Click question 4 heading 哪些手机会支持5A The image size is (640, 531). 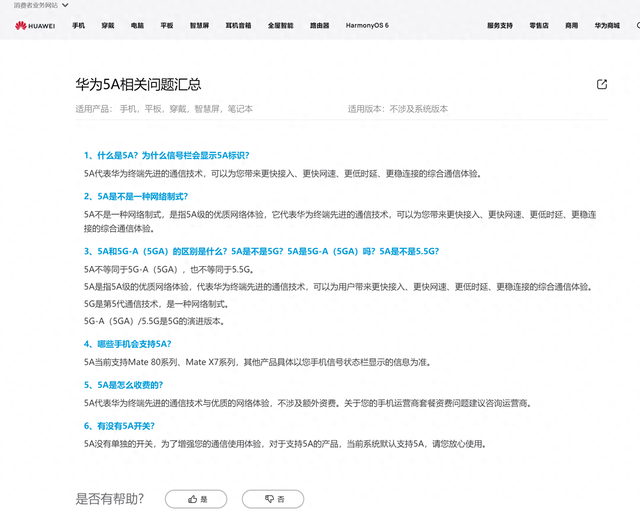pyautogui.click(x=127, y=344)
